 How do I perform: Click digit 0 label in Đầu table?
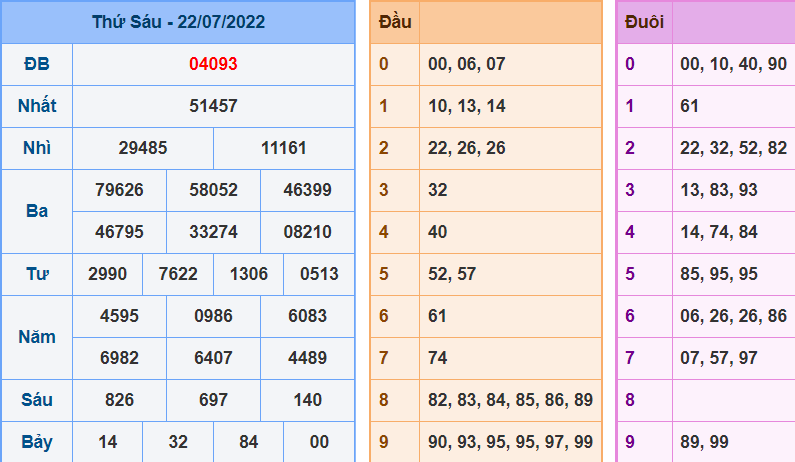point(384,64)
